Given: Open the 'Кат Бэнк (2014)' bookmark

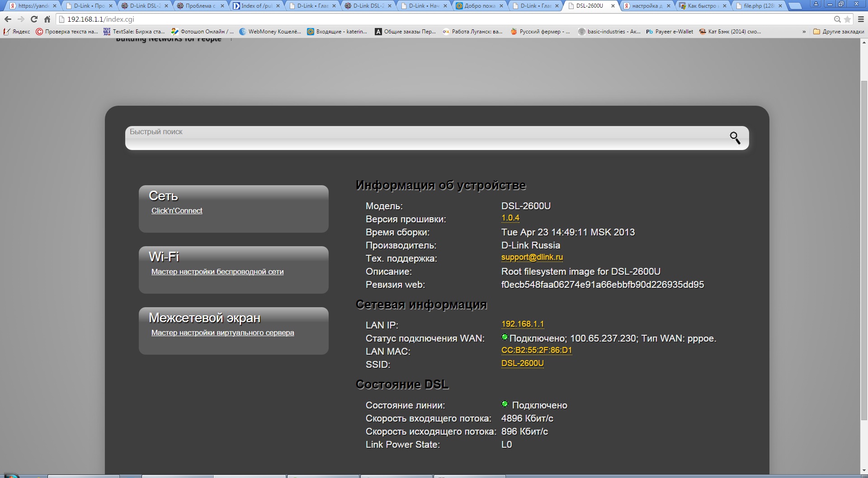Looking at the screenshot, I should point(730,32).
